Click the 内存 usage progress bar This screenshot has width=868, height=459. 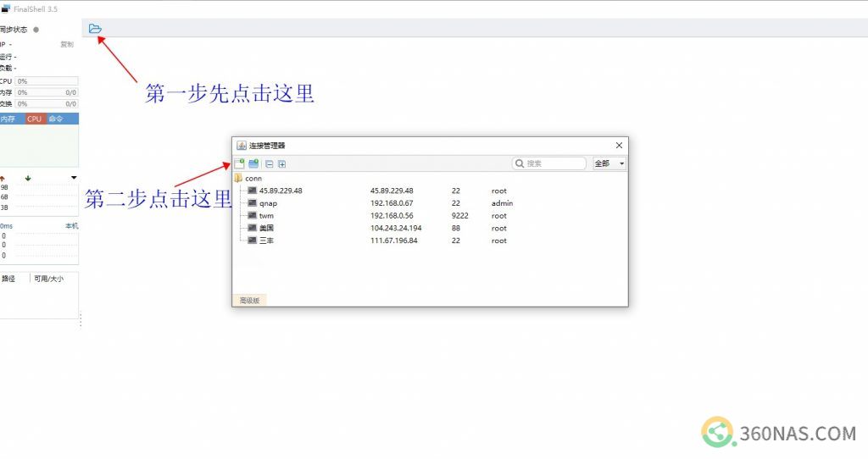(47, 92)
